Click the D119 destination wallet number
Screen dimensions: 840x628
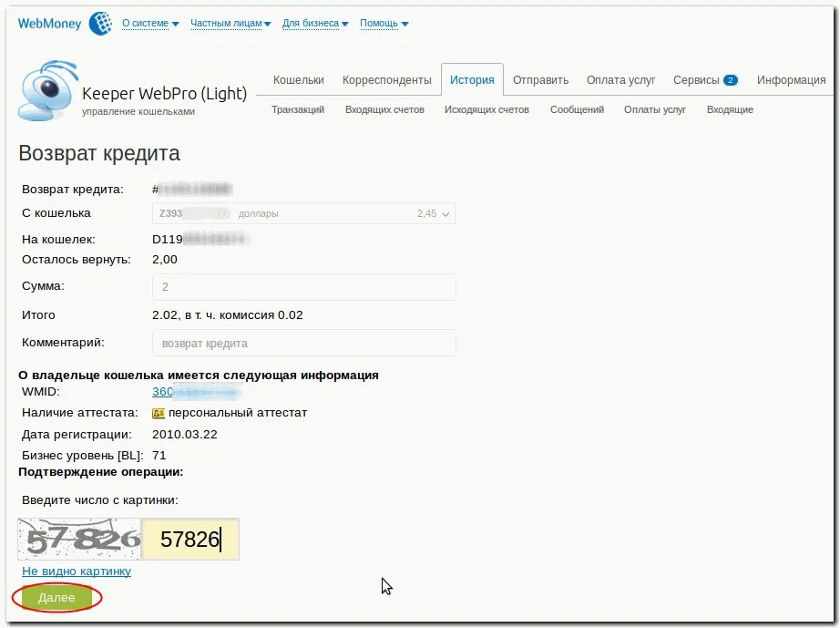[200, 239]
